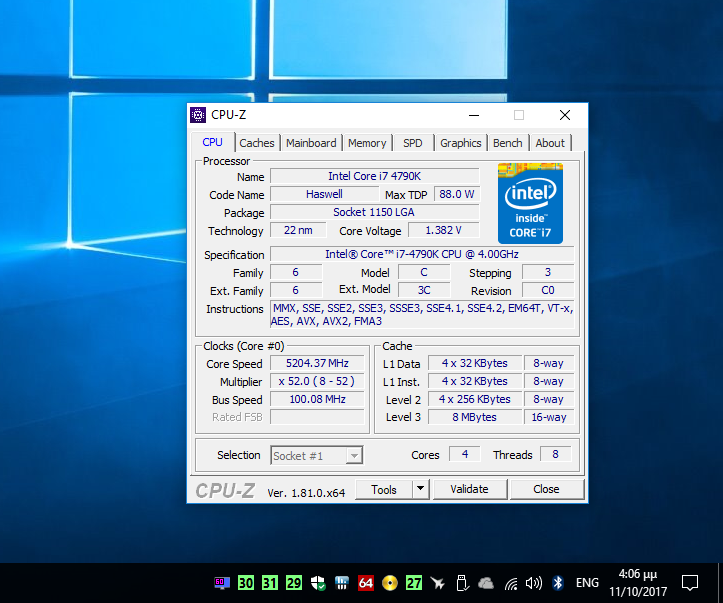Open the monitor tray icon showing 60

(x=222, y=583)
